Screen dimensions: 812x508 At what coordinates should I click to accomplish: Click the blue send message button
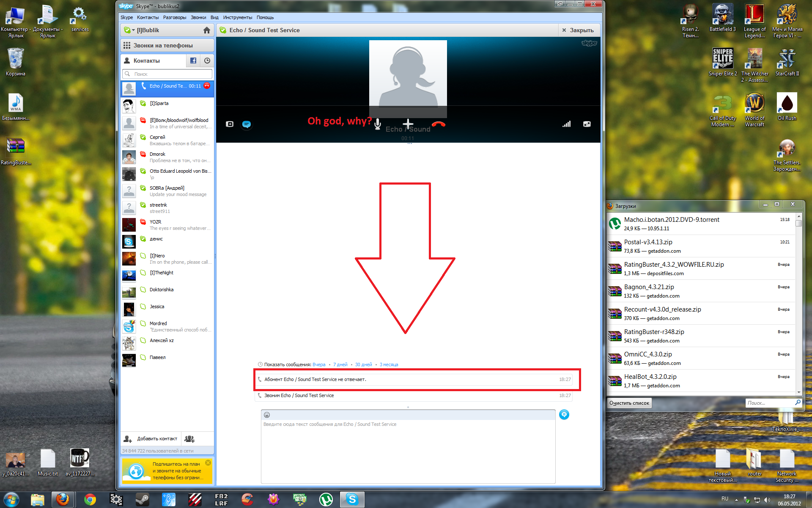564,415
